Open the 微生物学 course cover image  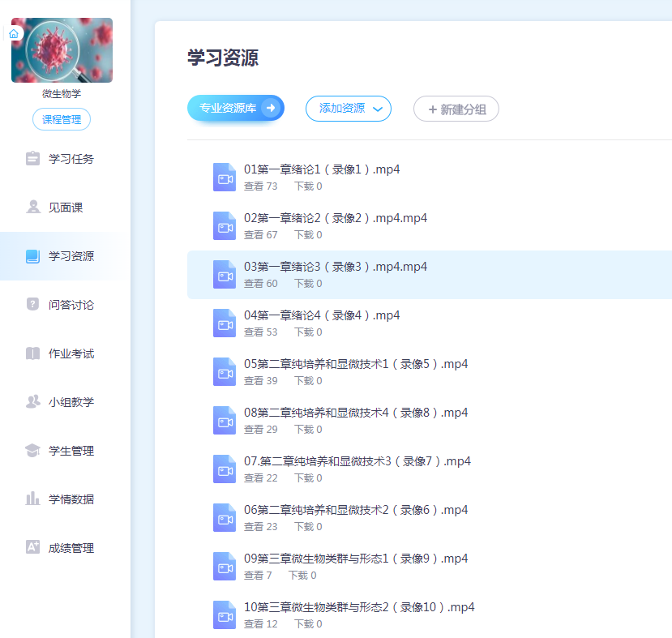pos(62,50)
